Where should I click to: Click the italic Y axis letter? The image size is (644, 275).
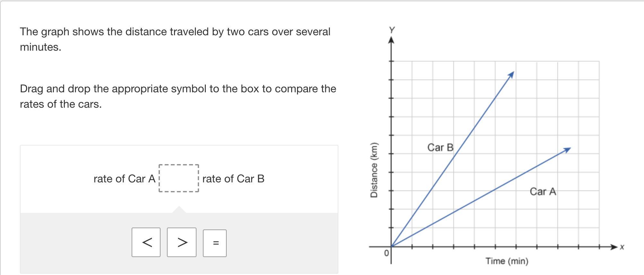392,30
